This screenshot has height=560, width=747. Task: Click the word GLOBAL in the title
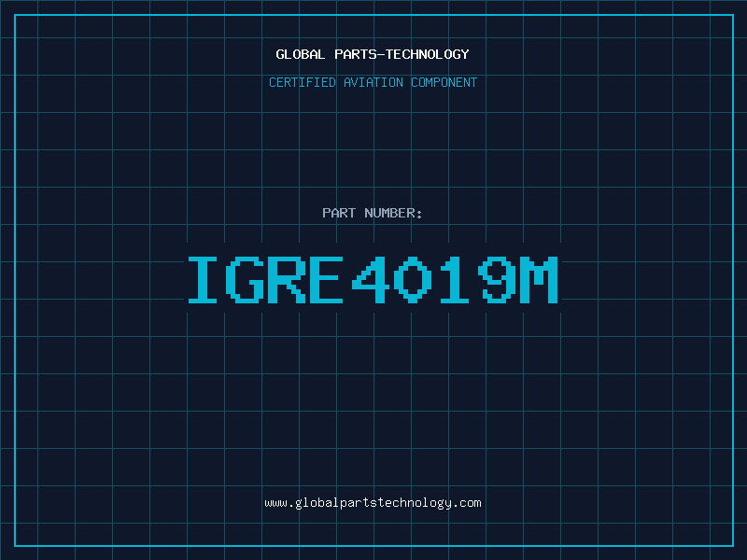pos(301,54)
